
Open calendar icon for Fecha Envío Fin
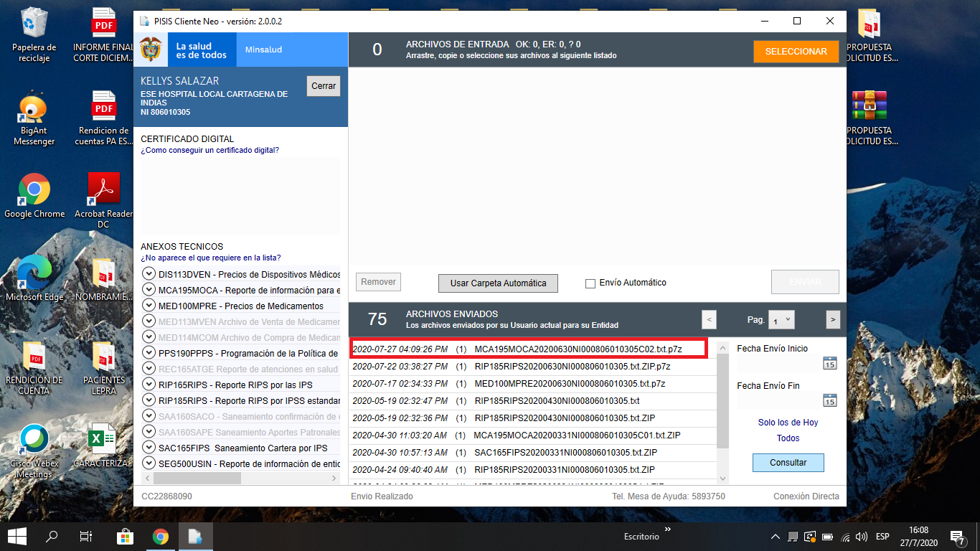829,400
